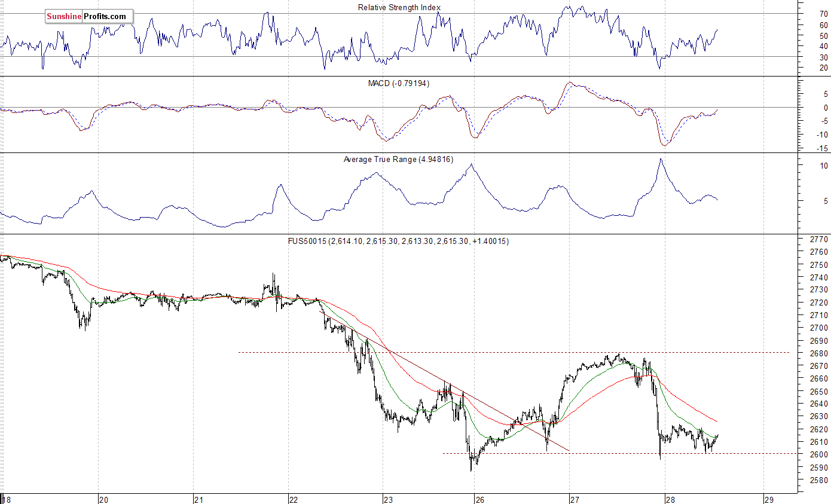Click the 2680 price axis label

click(x=818, y=353)
